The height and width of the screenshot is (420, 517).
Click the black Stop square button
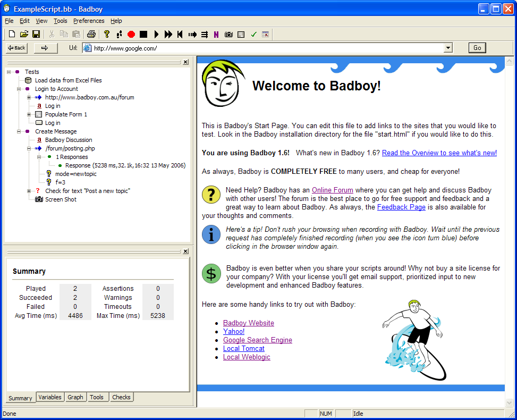pos(143,35)
